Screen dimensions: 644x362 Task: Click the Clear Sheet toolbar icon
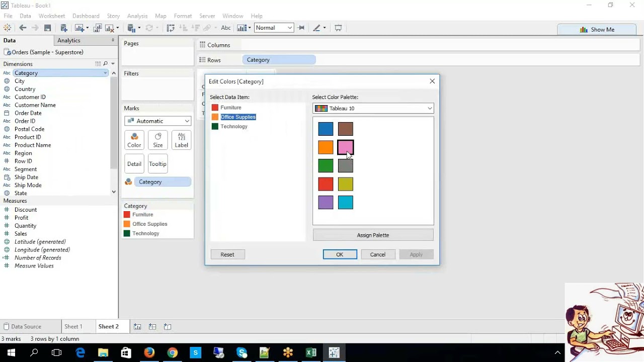tap(109, 28)
